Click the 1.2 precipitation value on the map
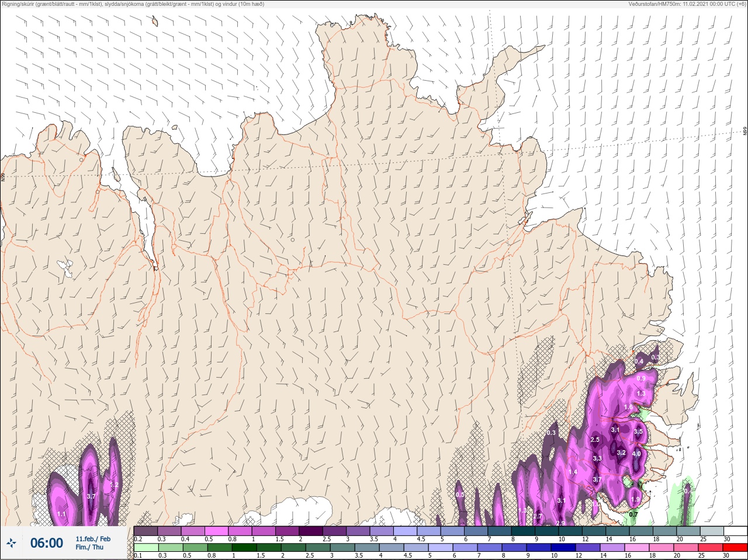748x560 pixels. pos(115,485)
